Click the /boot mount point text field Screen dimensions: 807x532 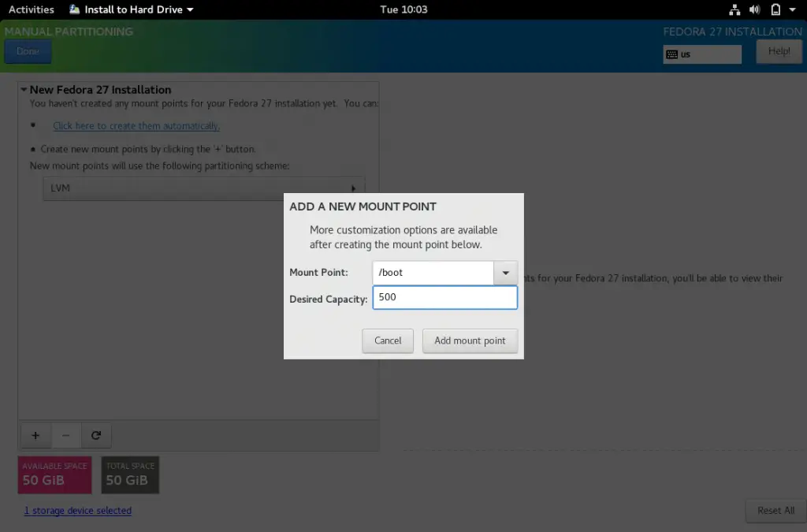pyautogui.click(x=433, y=273)
